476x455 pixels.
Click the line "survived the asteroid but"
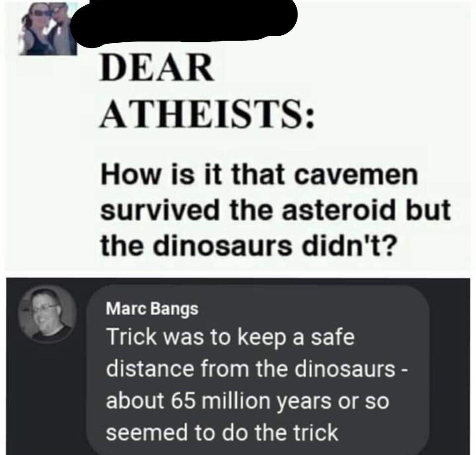pos(275,209)
